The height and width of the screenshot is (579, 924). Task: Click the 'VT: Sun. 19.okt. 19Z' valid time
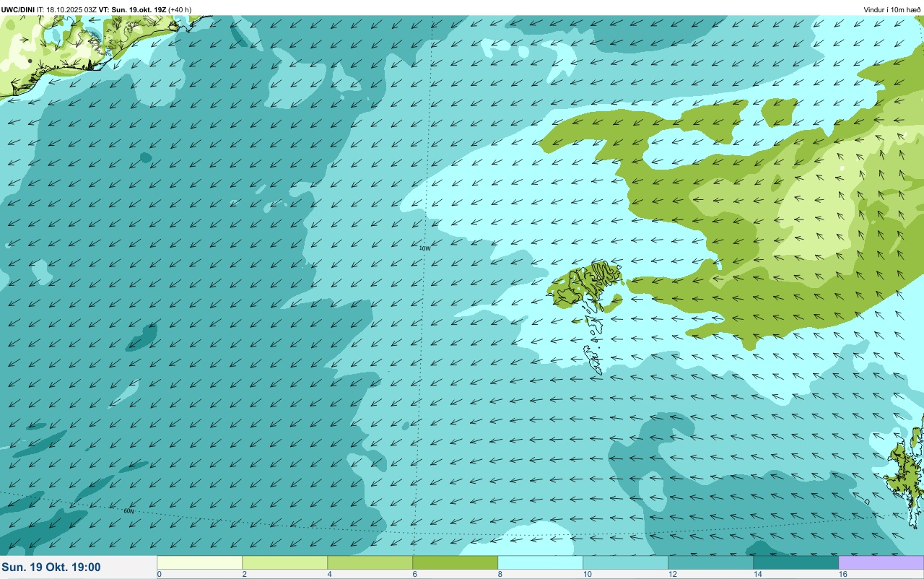(x=132, y=9)
